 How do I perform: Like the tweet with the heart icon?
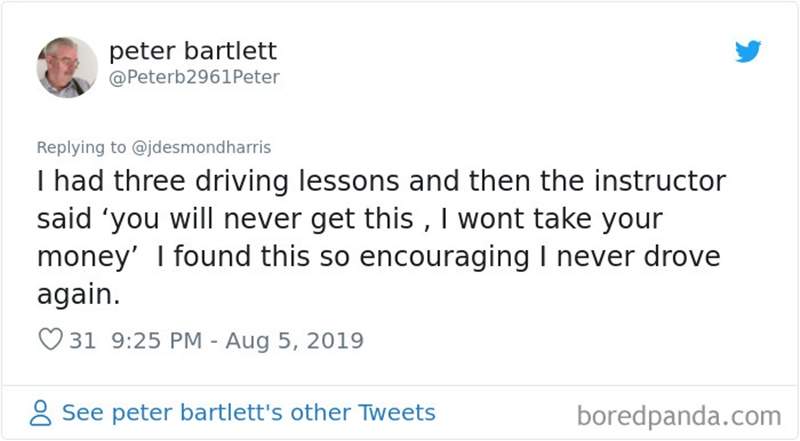point(50,340)
